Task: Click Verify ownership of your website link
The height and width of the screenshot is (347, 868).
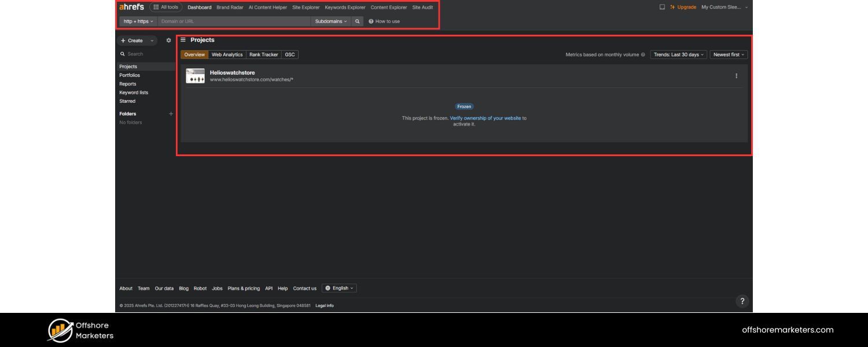Action: pos(485,118)
